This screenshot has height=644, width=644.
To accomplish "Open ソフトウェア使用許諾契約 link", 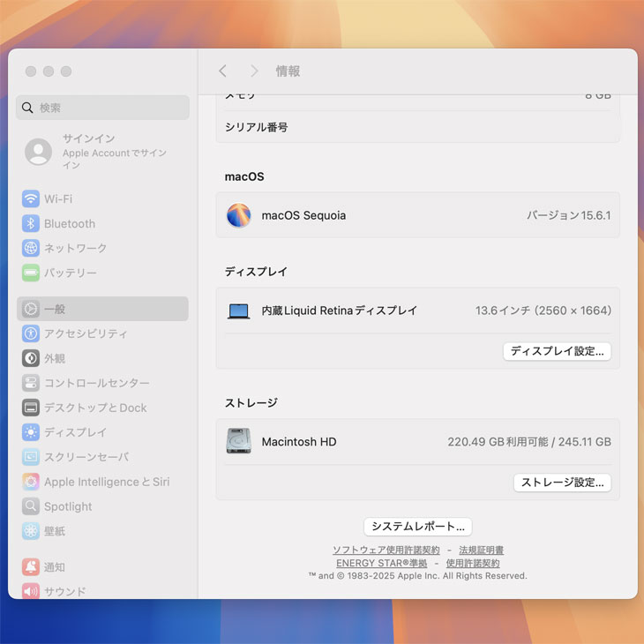I will pyautogui.click(x=386, y=550).
